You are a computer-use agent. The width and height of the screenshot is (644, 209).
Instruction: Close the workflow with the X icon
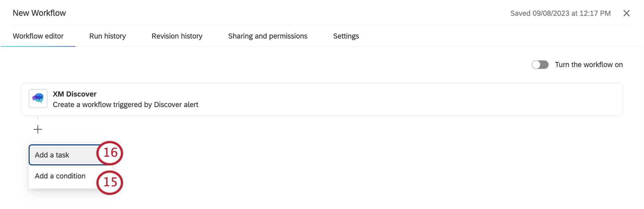[627, 13]
